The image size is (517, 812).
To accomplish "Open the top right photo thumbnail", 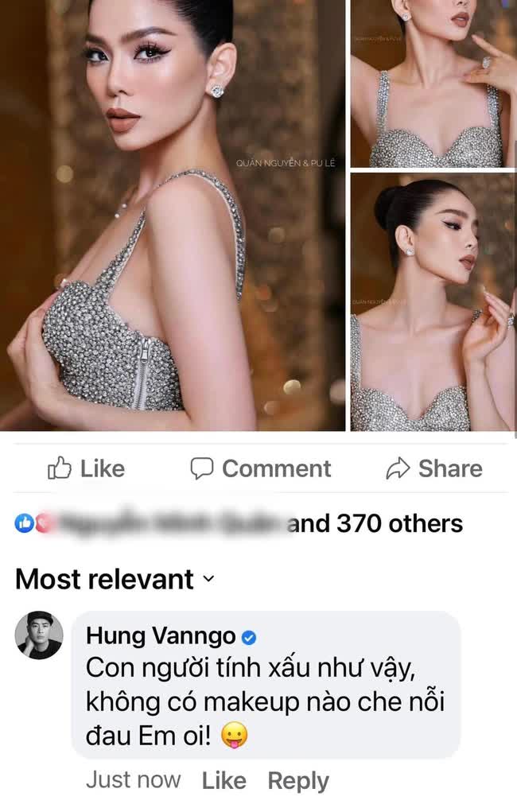I will point(433,84).
